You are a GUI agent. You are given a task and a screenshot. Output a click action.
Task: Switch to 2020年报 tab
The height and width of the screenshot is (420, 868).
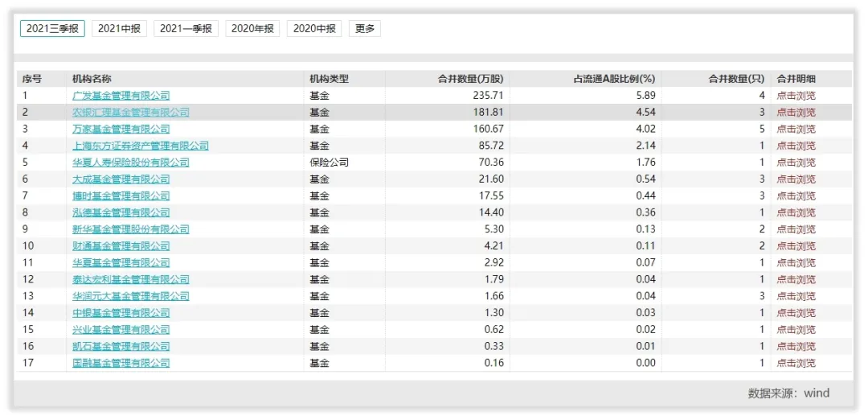click(x=252, y=29)
